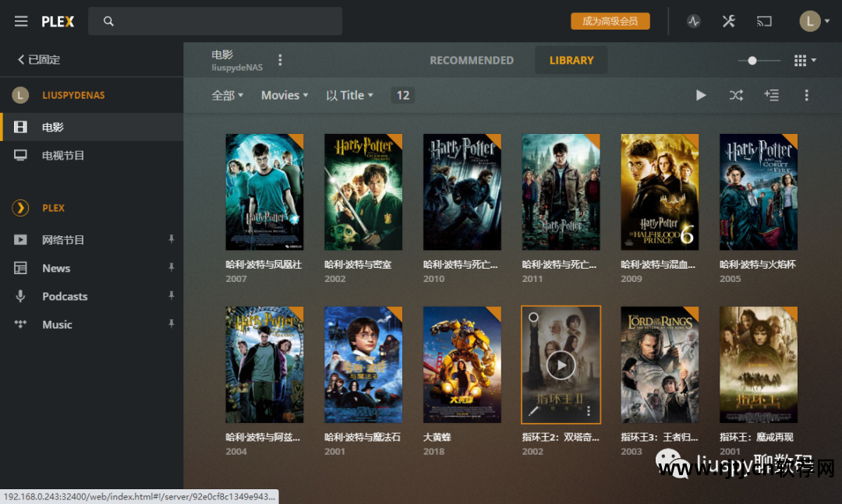842x504 pixels.
Task: Open the 大黄蜂 Bumblebee poster
Action: pyautogui.click(x=462, y=365)
